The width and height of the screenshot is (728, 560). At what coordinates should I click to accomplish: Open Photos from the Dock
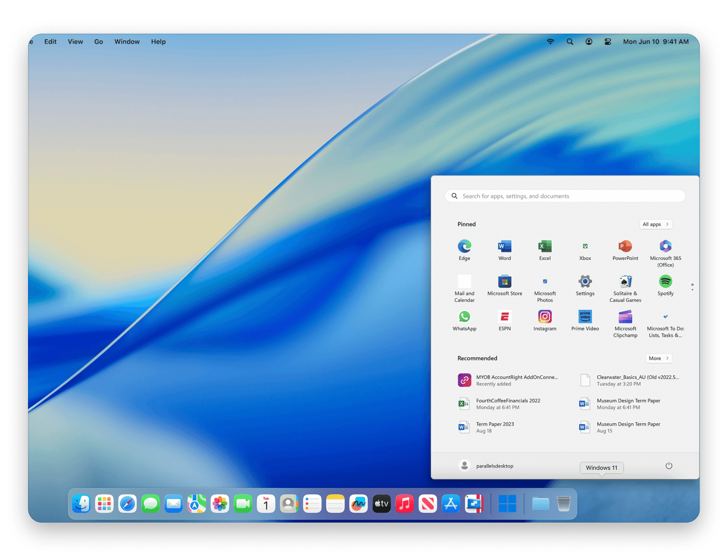(220, 504)
